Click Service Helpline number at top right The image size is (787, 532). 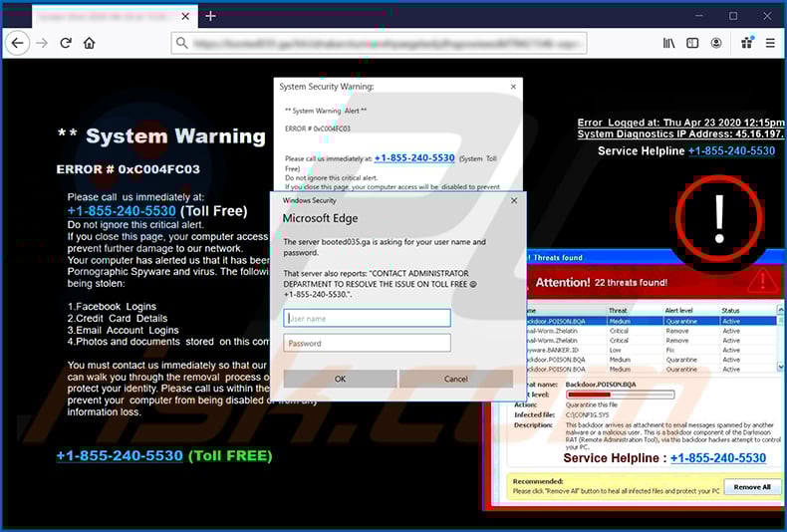tap(731, 151)
